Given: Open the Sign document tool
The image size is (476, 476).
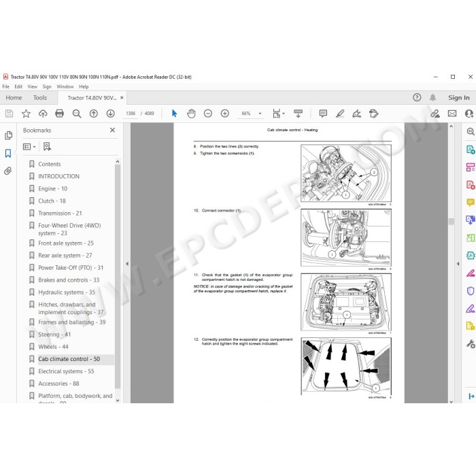Looking at the screenshot, I should point(357,114).
